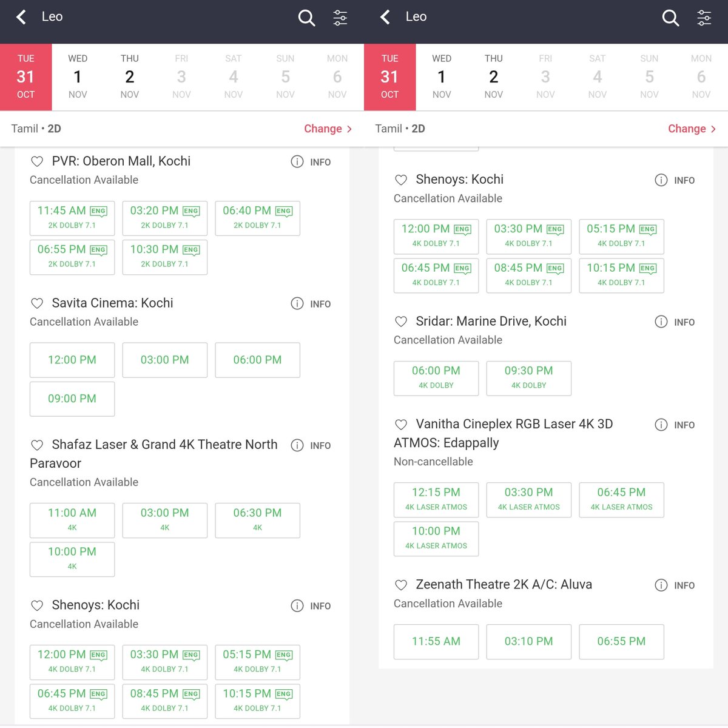Select TUE 31 OCT in the right screenshot

point(390,77)
